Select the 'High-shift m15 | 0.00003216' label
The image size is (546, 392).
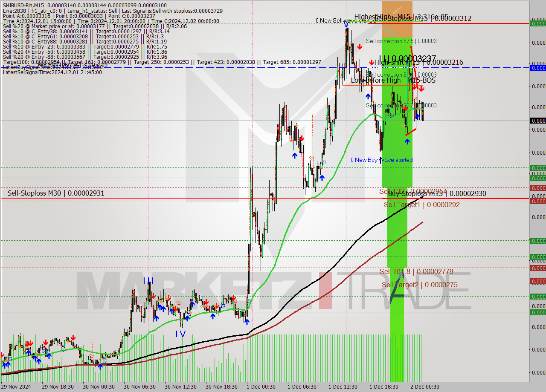419,63
